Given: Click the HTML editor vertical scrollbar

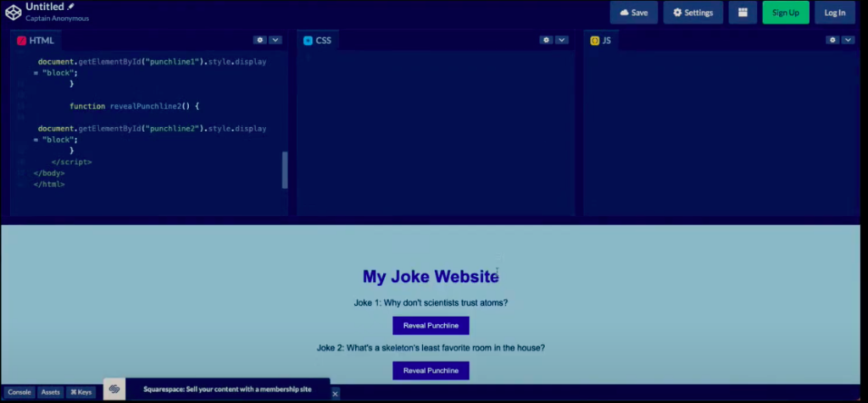Looking at the screenshot, I should [285, 169].
